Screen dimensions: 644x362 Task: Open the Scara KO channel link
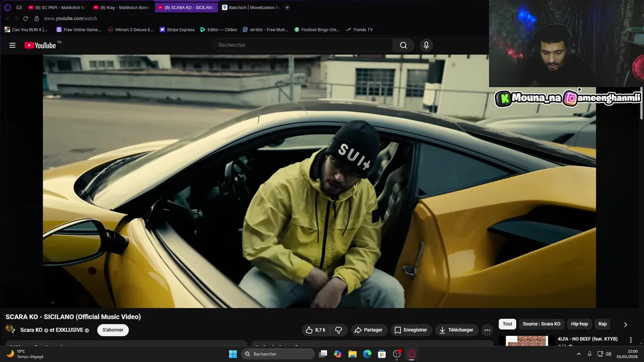[31, 330]
